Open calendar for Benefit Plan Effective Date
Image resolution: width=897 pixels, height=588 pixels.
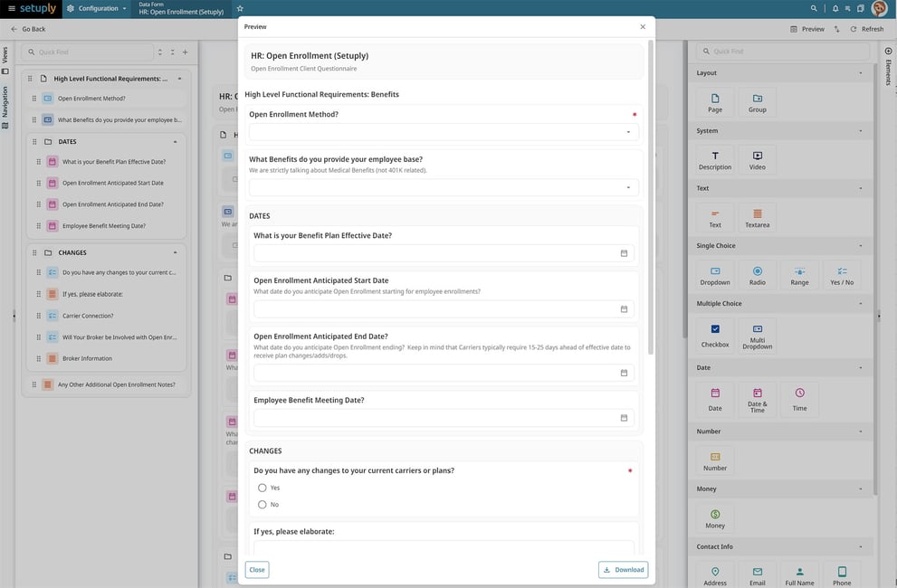tap(624, 253)
